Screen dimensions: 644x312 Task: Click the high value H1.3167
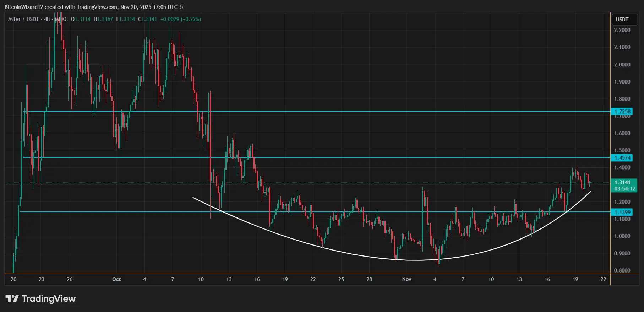(103, 19)
